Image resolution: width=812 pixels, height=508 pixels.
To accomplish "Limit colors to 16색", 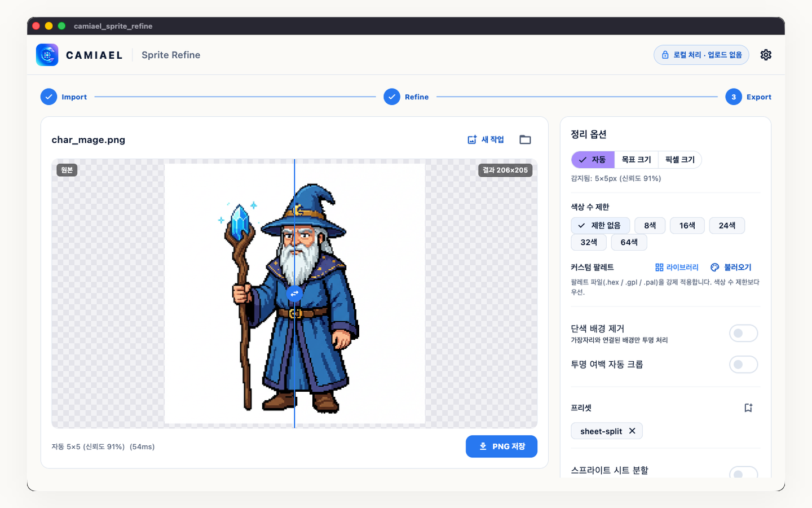I will 687,225.
